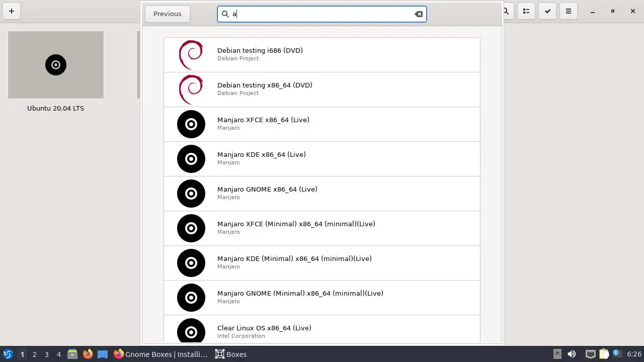The image size is (644, 362).
Task: Activate the Boxes taskbar entry
Action: pyautogui.click(x=231, y=354)
